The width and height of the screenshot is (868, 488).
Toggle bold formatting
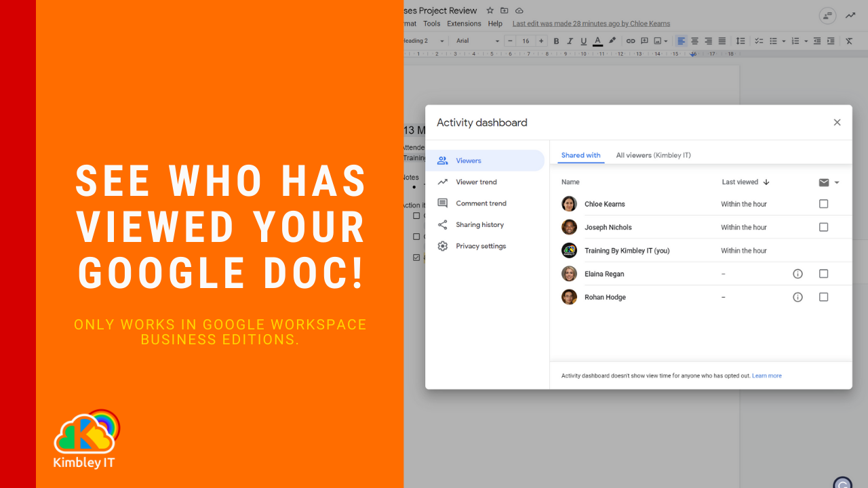(x=557, y=41)
